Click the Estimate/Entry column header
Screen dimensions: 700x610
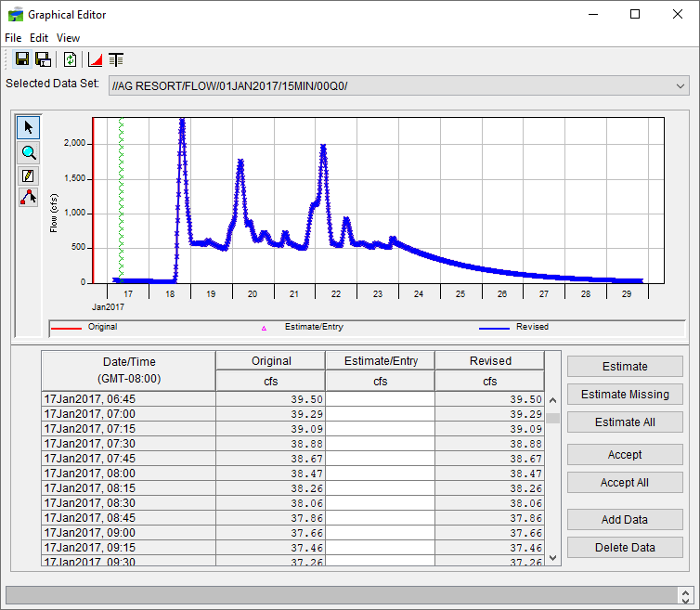[x=381, y=360]
